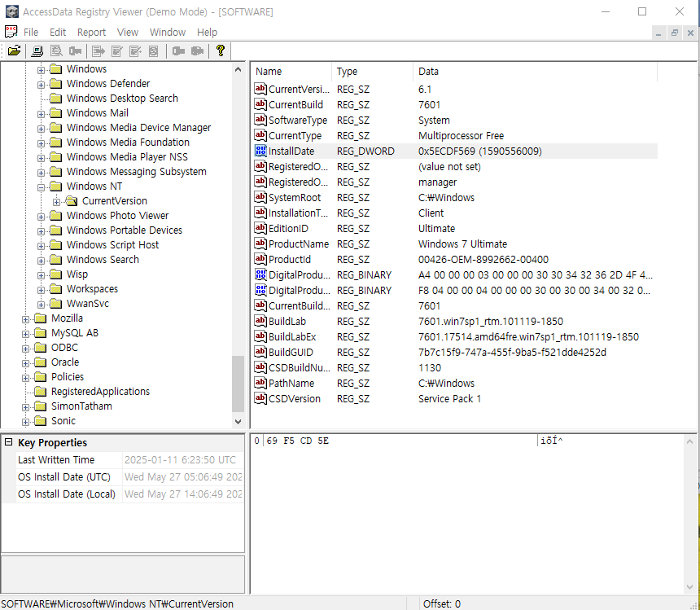Expand the SimonTatham tree node
Image resolution: width=700 pixels, height=610 pixels.
tap(25, 407)
